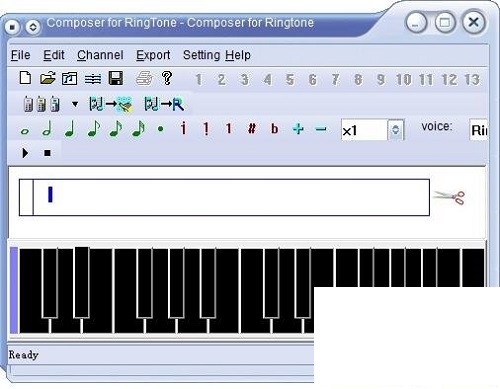500x389 pixels.
Task: Select channel number 5
Action: click(290, 79)
